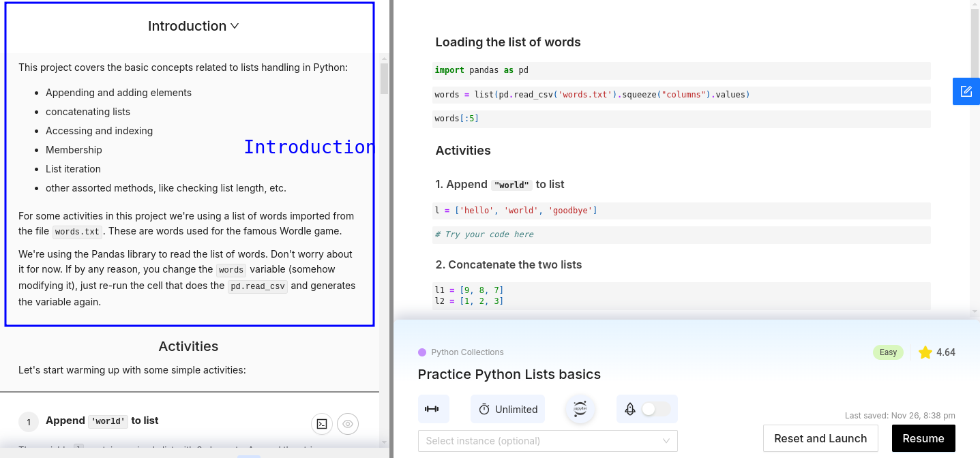This screenshot has width=980, height=458.
Task: Click 'Last saved: Nov 26, 8:38 pm' text
Action: 900,415
